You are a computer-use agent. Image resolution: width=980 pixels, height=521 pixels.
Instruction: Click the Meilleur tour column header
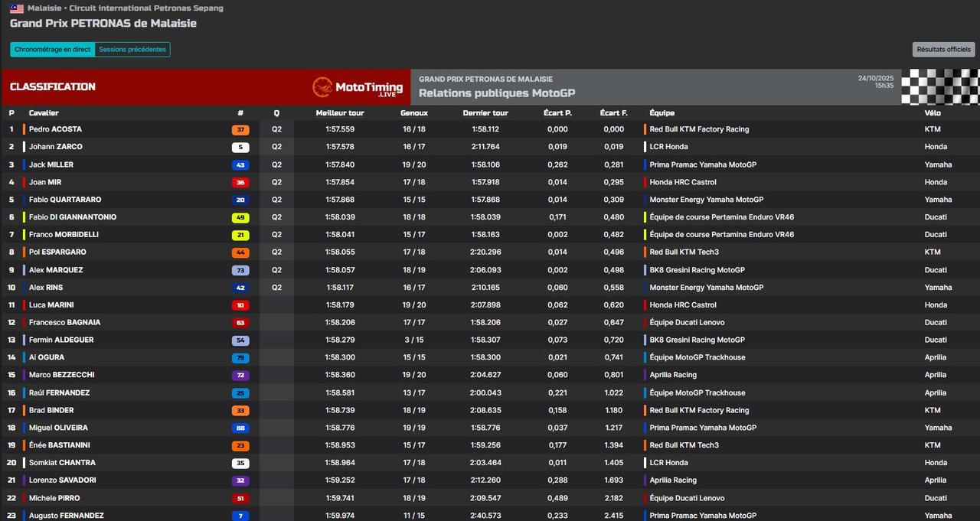(x=340, y=113)
